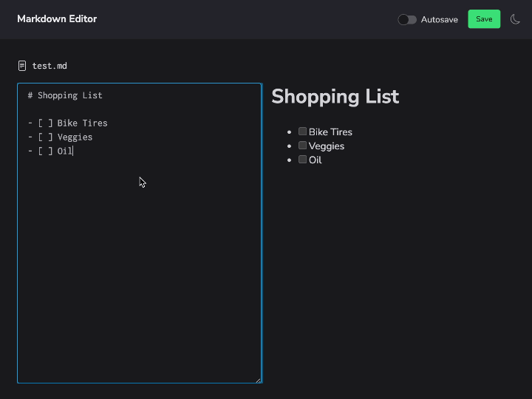
Task: Check the Oil checkbox in preview
Action: point(302,159)
